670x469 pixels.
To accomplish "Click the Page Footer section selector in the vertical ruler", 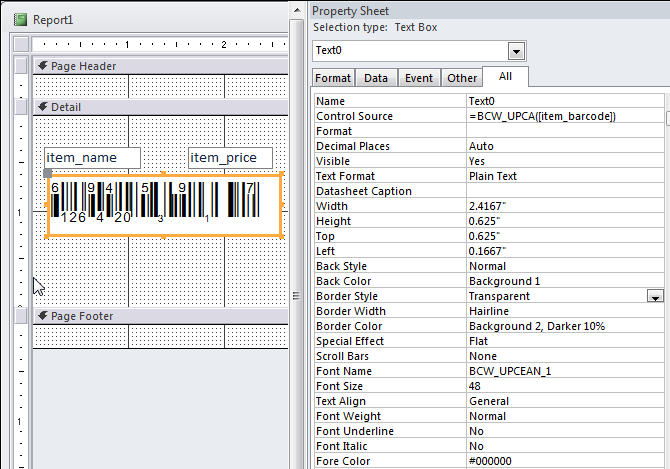I will [x=21, y=316].
